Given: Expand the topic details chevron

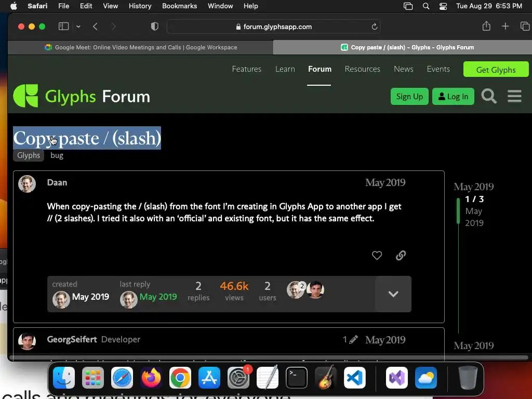Looking at the screenshot, I should pyautogui.click(x=393, y=294).
